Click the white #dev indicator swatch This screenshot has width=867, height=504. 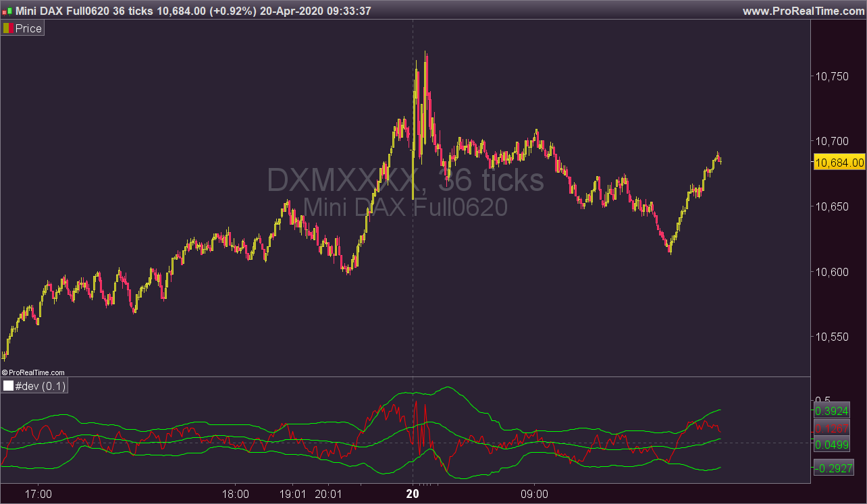[x=8, y=386]
